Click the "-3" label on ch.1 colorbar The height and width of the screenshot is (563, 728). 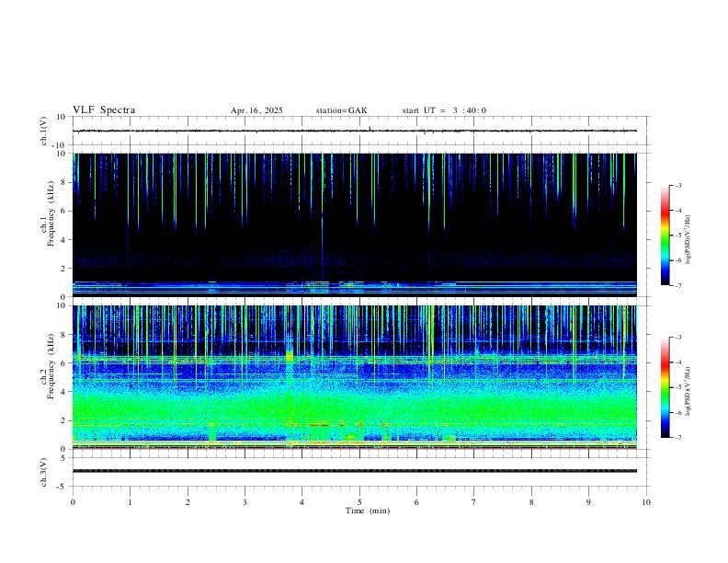click(677, 186)
